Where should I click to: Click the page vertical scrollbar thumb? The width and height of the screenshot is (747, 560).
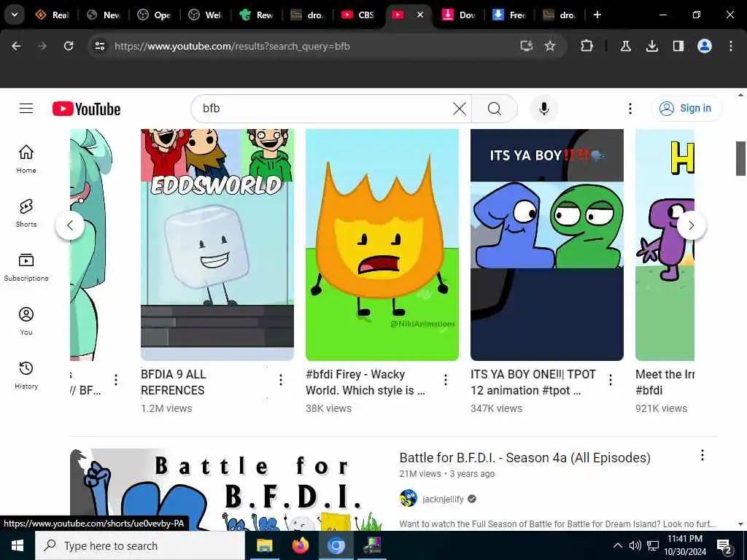[740, 158]
